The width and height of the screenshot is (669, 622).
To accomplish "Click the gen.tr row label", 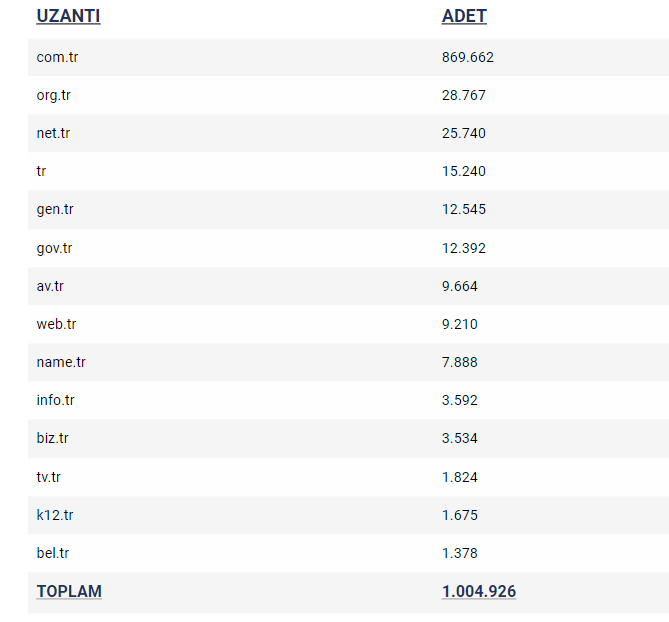I will pos(55,209).
